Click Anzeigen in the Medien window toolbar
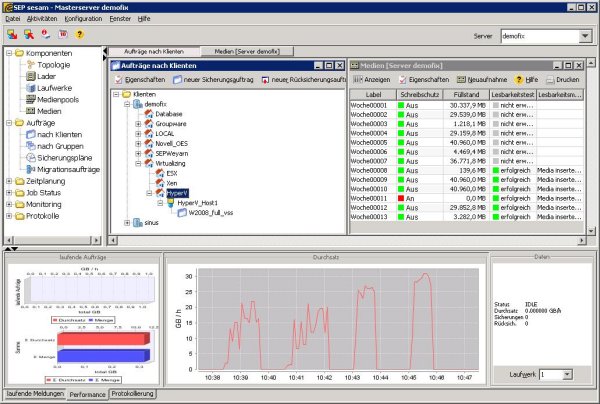This screenshot has height=404, width=600. (372, 80)
